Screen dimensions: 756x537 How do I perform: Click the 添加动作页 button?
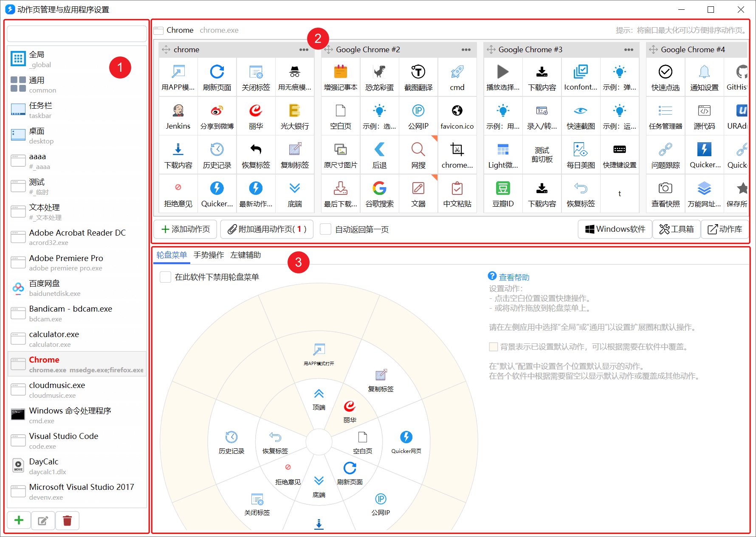point(186,229)
